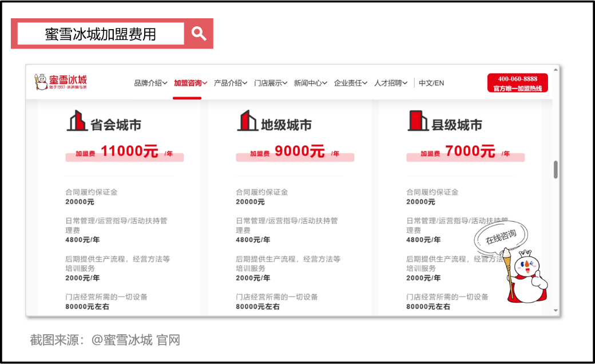Click the 县级城市 building icon
The image size is (595, 364).
pos(418,121)
